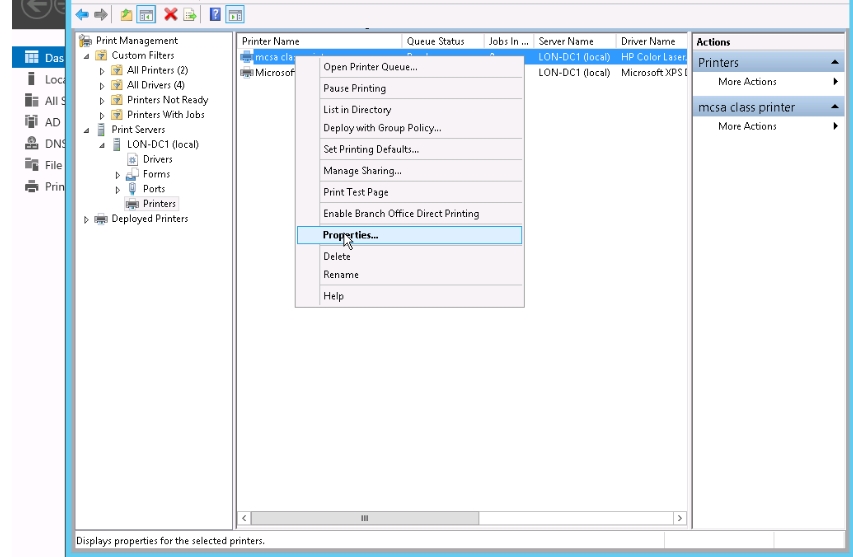This screenshot has width=853, height=557.
Task: Collapse the Printers section in Actions pane
Action: (835, 63)
